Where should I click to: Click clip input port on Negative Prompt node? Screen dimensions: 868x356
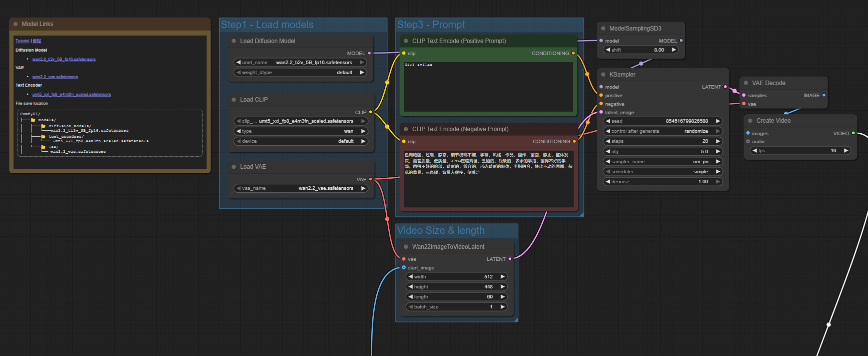(x=404, y=141)
